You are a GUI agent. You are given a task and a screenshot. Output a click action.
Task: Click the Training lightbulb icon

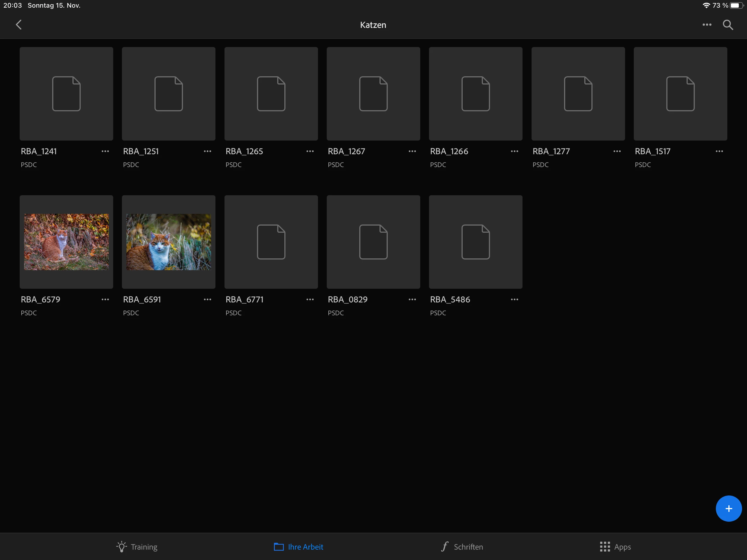pyautogui.click(x=122, y=547)
